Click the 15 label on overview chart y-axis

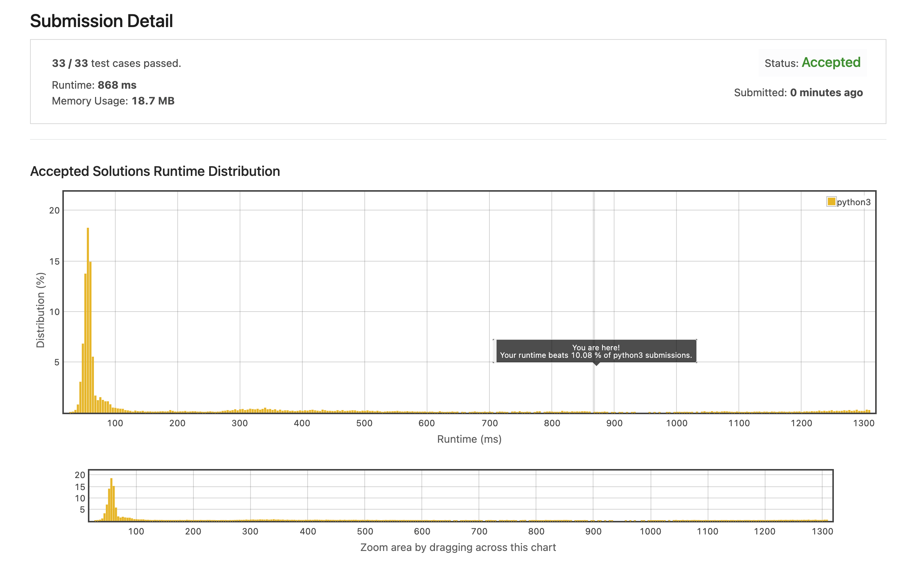(80, 487)
